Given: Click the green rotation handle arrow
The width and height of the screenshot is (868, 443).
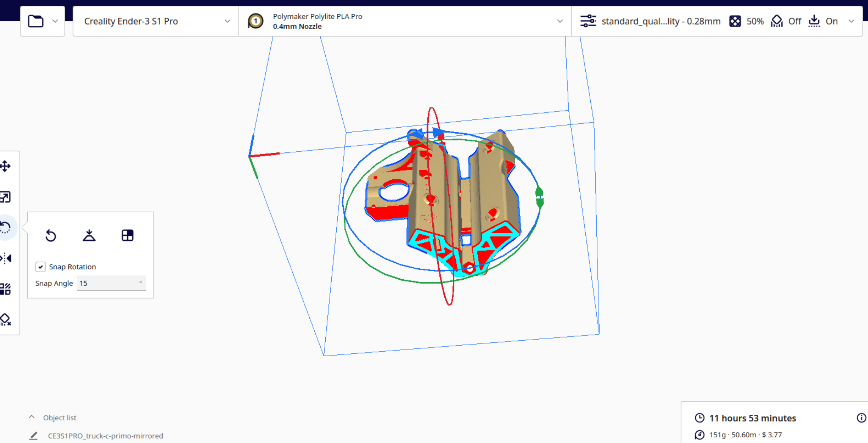Looking at the screenshot, I should point(540,197).
